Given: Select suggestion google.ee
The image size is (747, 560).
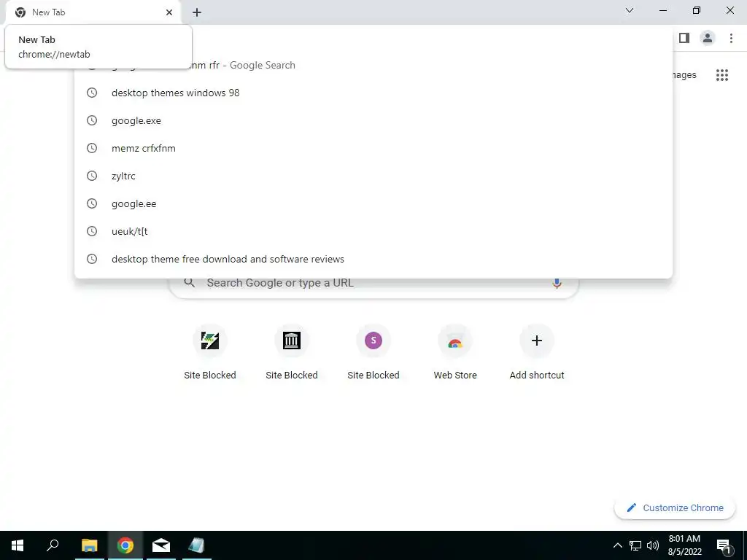Looking at the screenshot, I should click(373, 204).
